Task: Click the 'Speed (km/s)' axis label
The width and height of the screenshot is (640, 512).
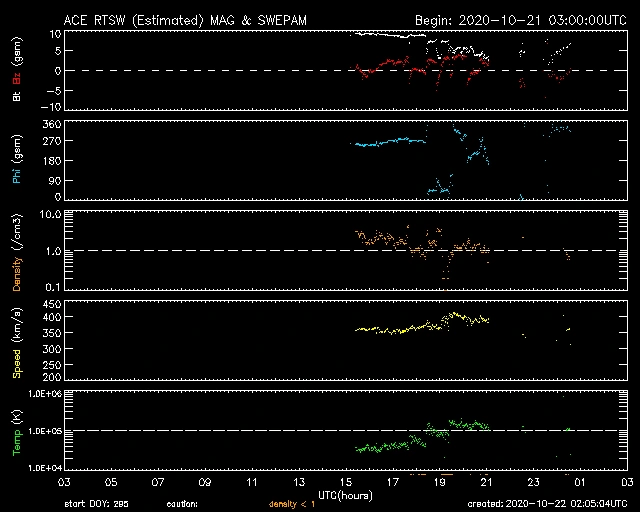Action: click(x=17, y=343)
